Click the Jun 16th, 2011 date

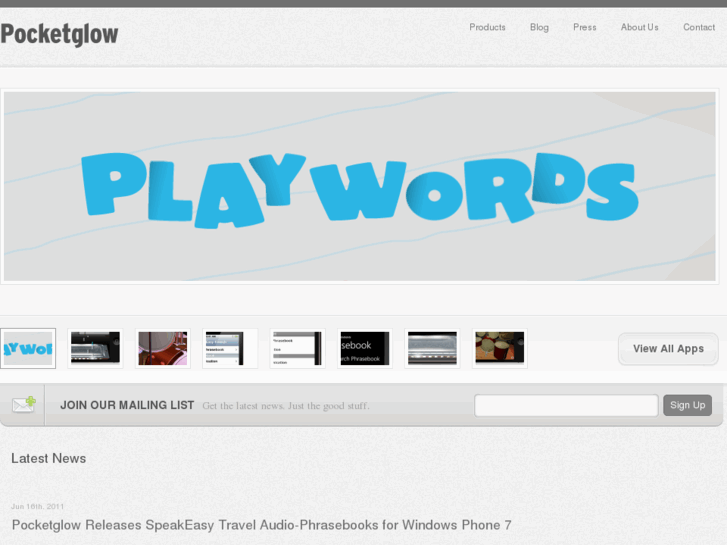pyautogui.click(x=38, y=506)
